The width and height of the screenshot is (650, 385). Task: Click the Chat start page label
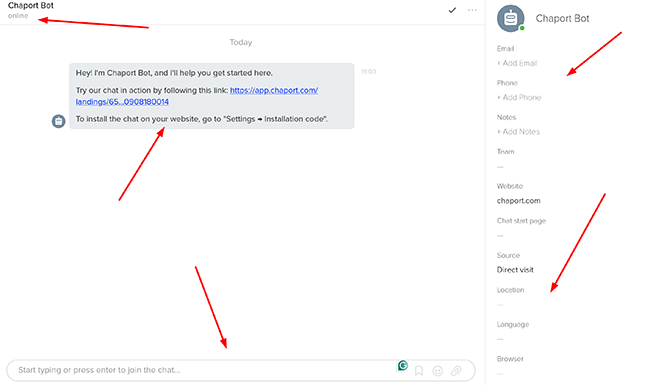pyautogui.click(x=521, y=221)
